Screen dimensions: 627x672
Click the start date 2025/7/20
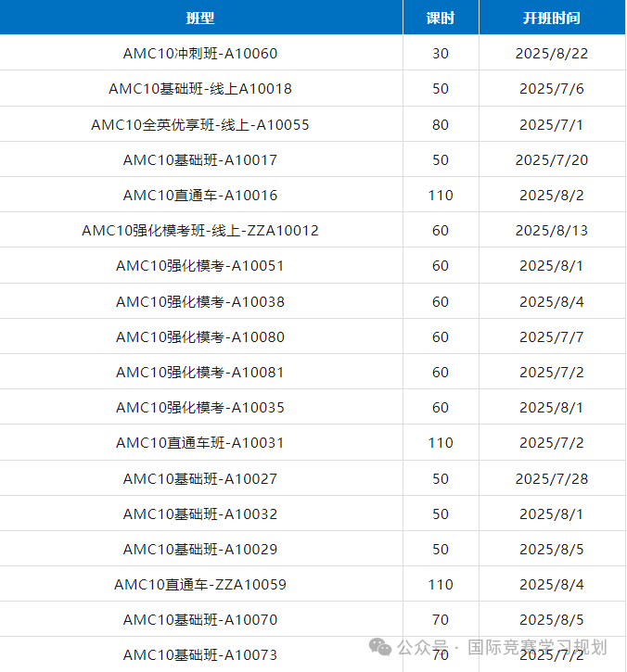[x=552, y=159]
